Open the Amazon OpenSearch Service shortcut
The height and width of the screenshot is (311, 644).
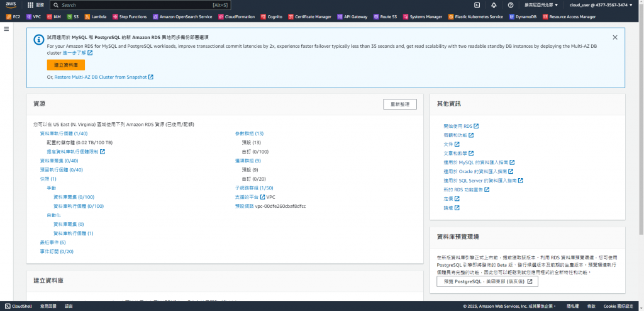[x=182, y=17]
